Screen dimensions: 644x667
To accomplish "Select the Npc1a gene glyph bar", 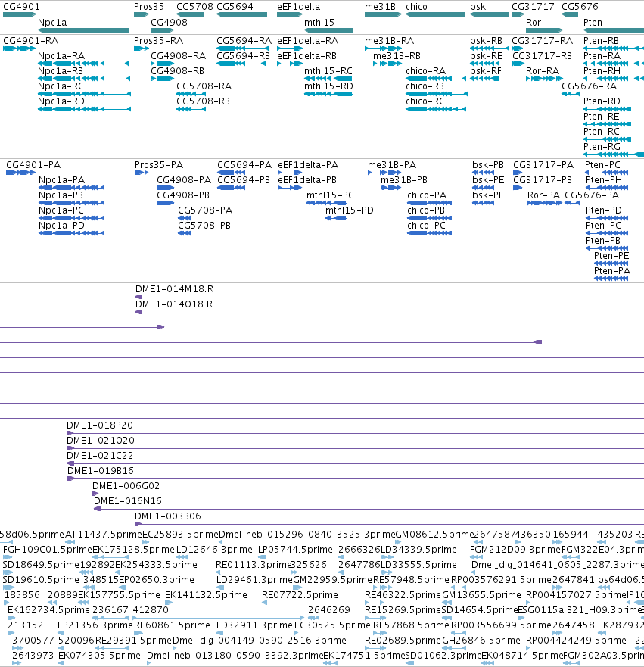I will tap(83, 30).
